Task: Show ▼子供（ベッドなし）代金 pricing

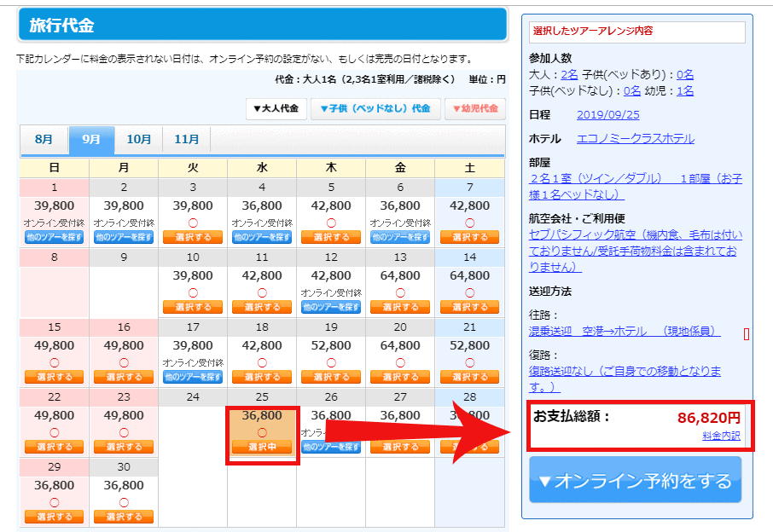Action: click(x=375, y=109)
